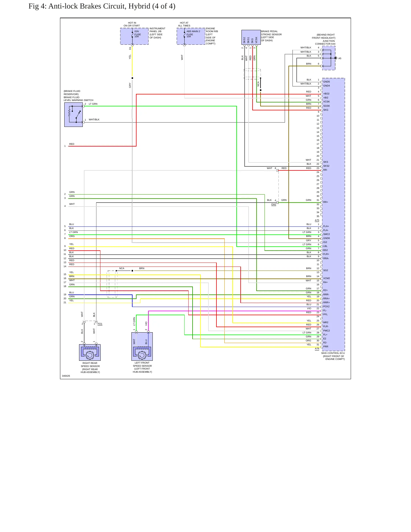Screen dimensions: 411x532
Task: Click the 'SKID CONTROL ECU' label
Action: [x=333, y=353]
